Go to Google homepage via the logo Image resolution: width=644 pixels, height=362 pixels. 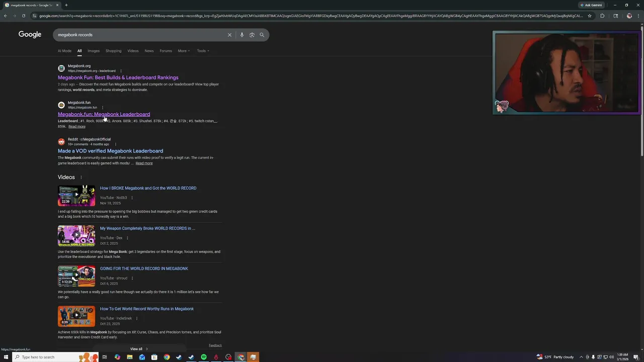30,34
